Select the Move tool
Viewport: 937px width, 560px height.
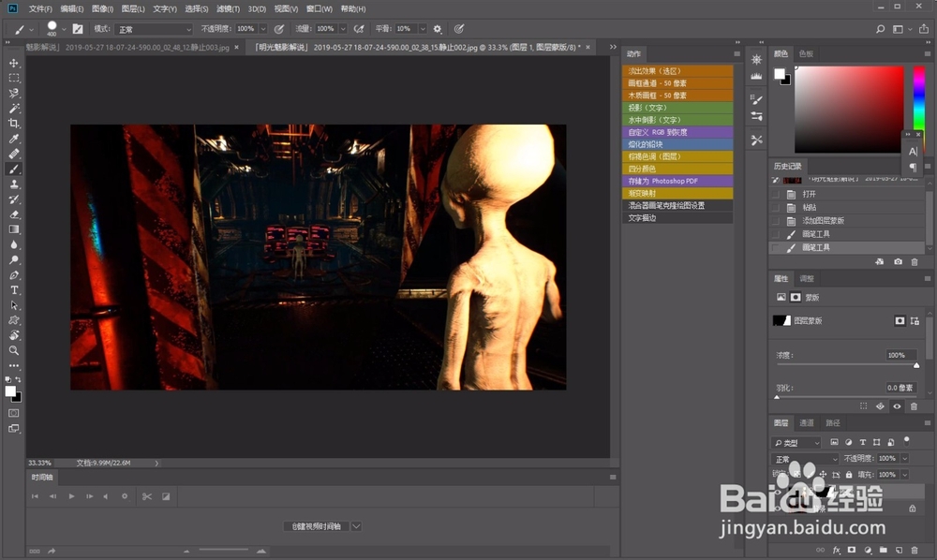pos(14,63)
